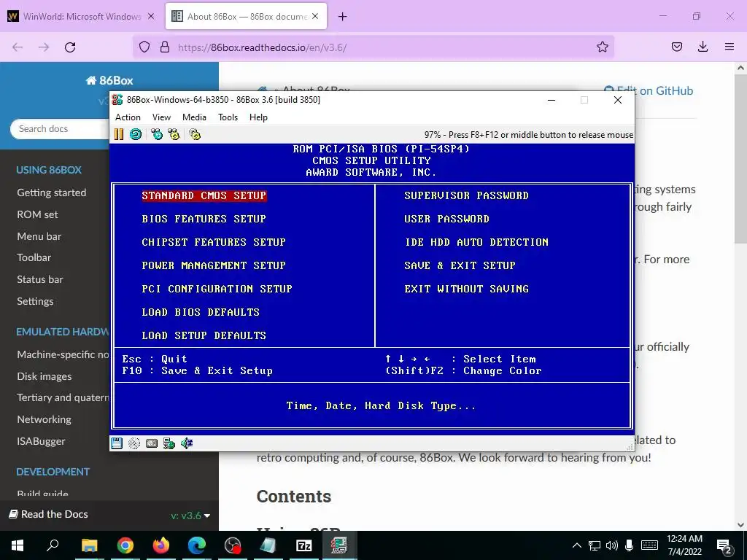This screenshot has width=747, height=560.
Task: Open the Toolbar docs link
Action: pos(34,257)
